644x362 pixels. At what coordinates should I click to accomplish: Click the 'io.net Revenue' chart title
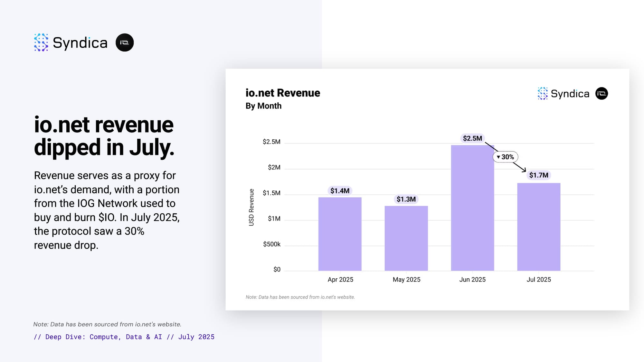pos(283,93)
